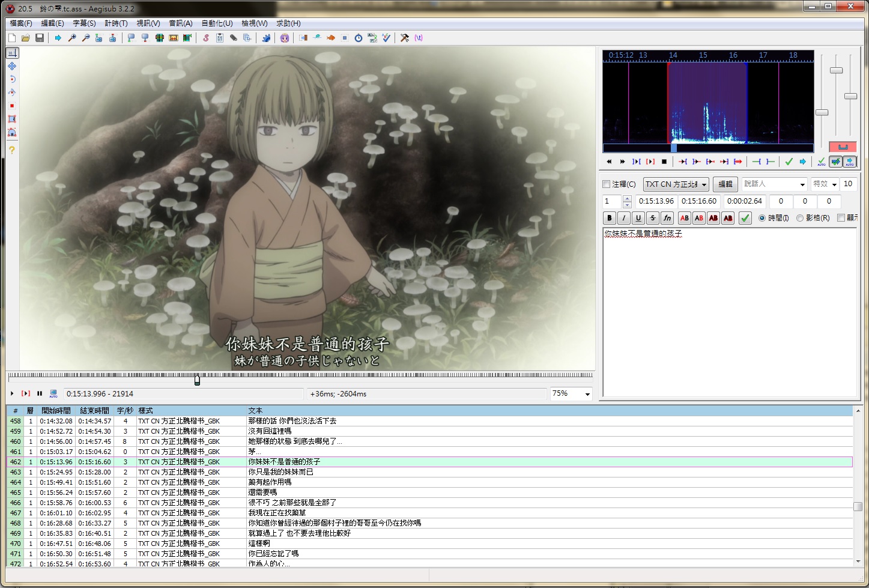Toggle video auto-scroll beside pause button
Screen dimensions: 869x588
(x=53, y=393)
